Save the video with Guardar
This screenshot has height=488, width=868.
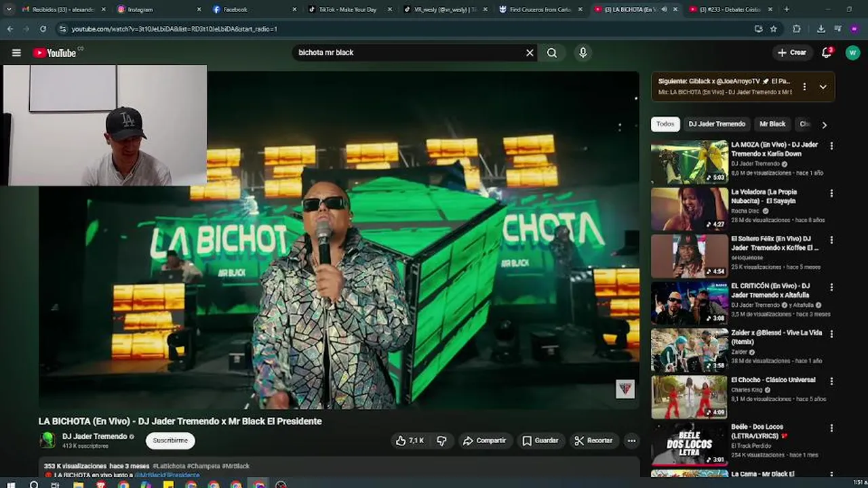540,441
